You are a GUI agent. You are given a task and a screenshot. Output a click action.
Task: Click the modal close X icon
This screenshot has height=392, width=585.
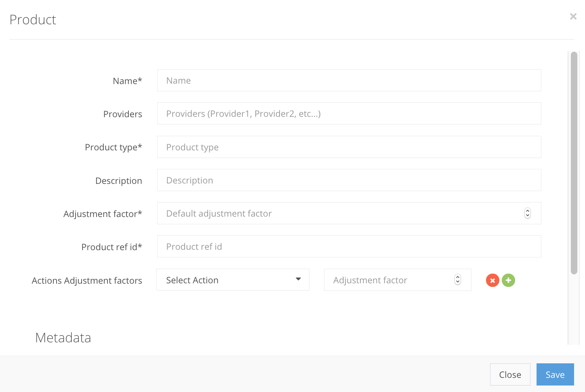tap(573, 16)
